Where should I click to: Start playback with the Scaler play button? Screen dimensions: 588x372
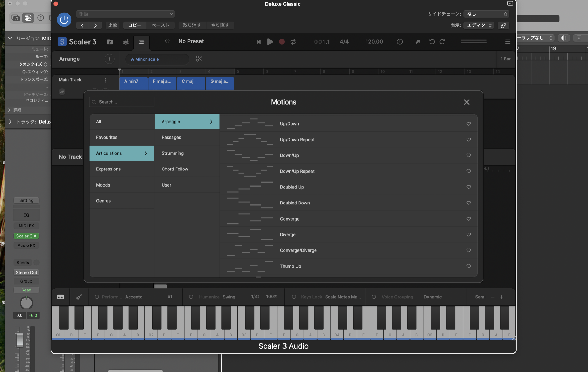(x=270, y=42)
